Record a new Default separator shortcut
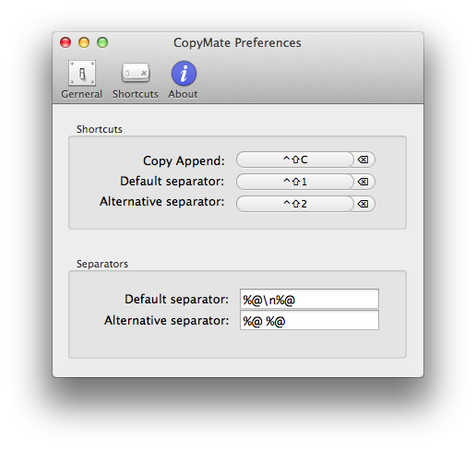Screen dimensions: 476x450 pos(295,182)
